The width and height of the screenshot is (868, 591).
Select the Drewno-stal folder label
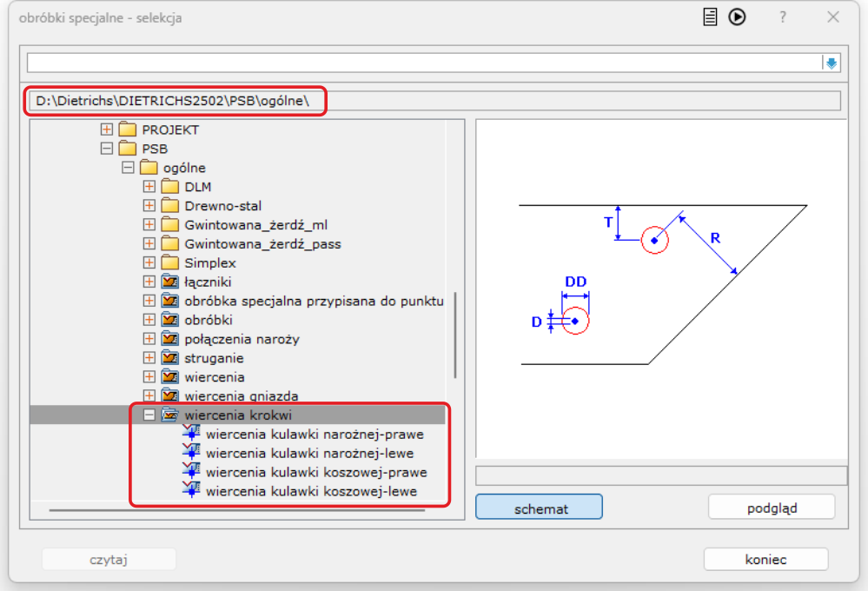[222, 206]
